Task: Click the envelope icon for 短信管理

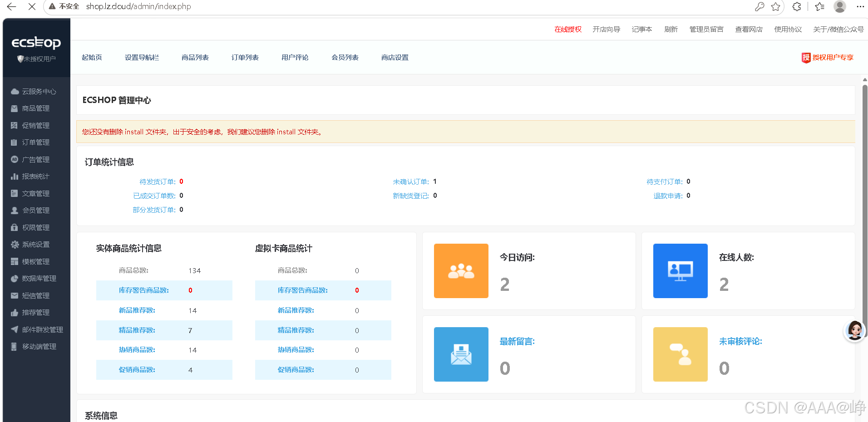Action: click(15, 295)
